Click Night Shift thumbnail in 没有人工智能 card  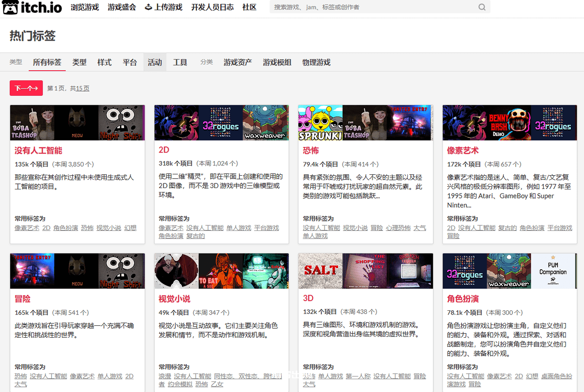122,122
